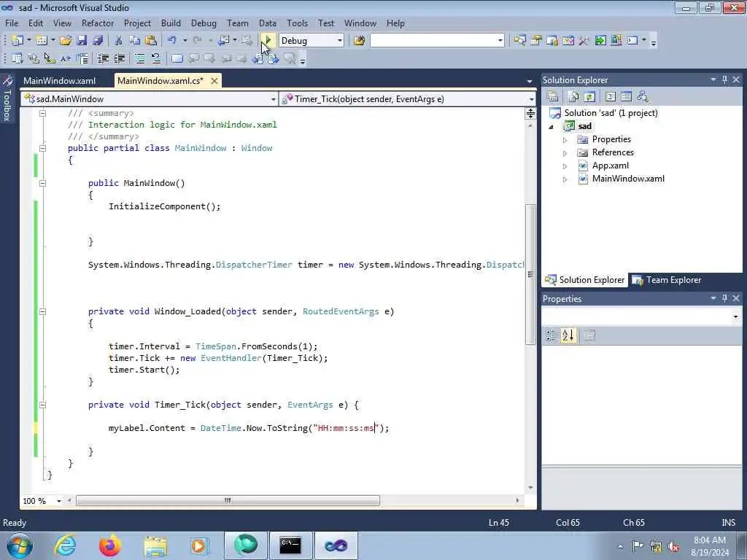Click View Class Diagram icon in Solution Explorer

[643, 97]
